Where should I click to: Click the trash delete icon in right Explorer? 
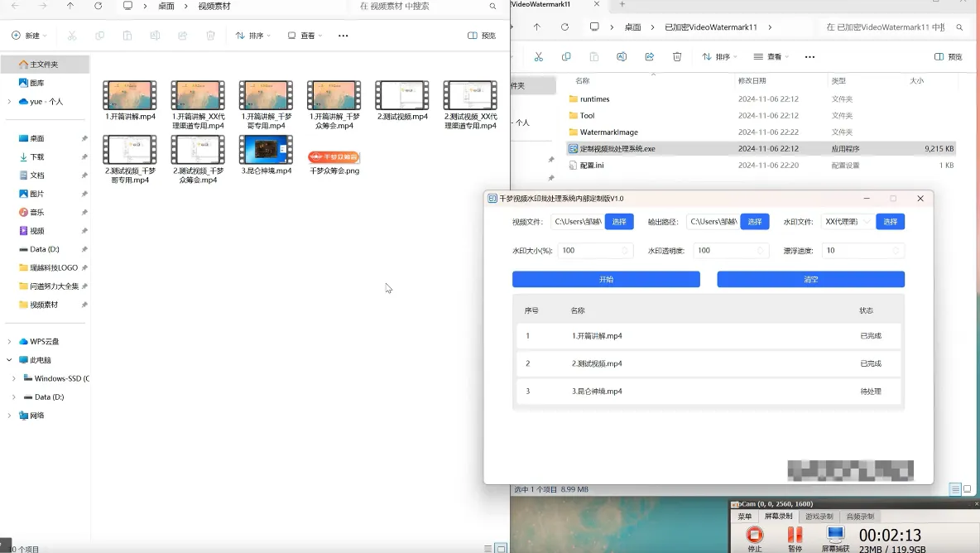click(677, 57)
